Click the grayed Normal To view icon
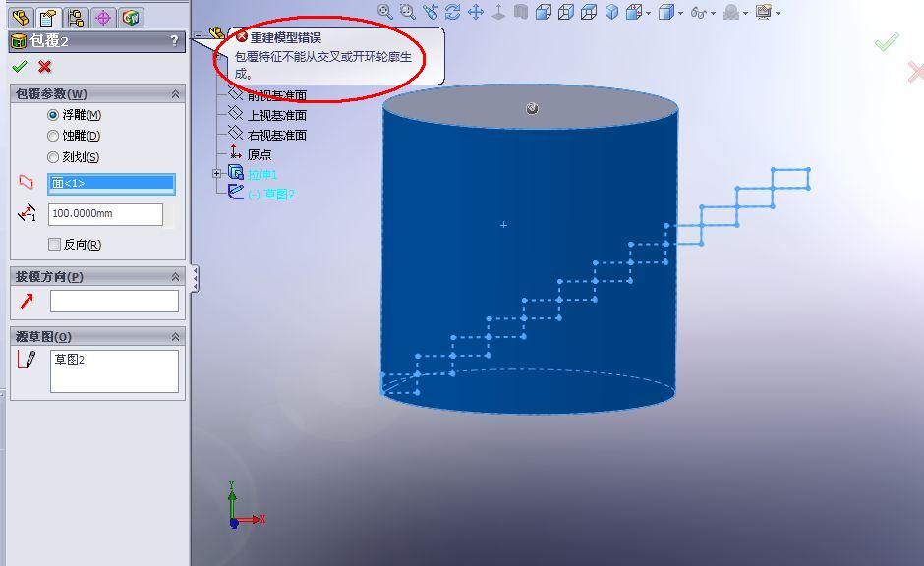Image resolution: width=924 pixels, height=566 pixels. 498,12
